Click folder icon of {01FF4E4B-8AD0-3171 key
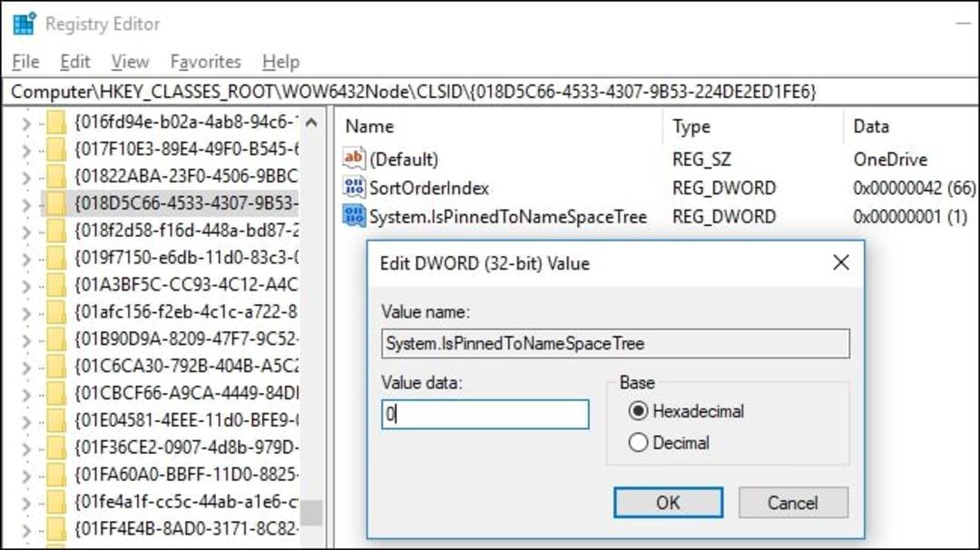Viewport: 980px width, 550px height. pyautogui.click(x=56, y=529)
